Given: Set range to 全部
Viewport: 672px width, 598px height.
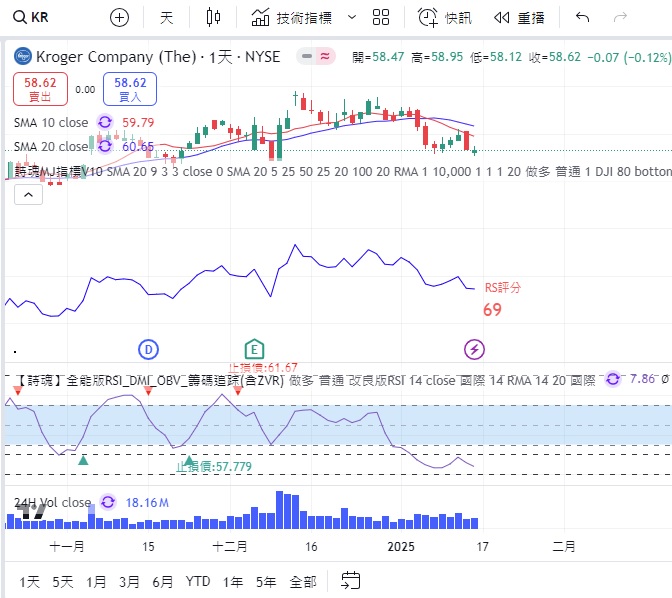Looking at the screenshot, I should tap(303, 582).
